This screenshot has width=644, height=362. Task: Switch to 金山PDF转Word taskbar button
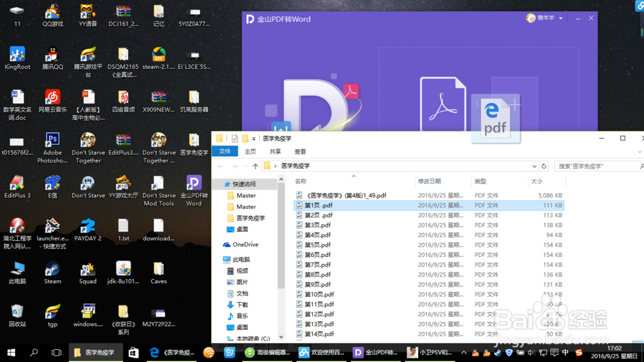click(376, 352)
